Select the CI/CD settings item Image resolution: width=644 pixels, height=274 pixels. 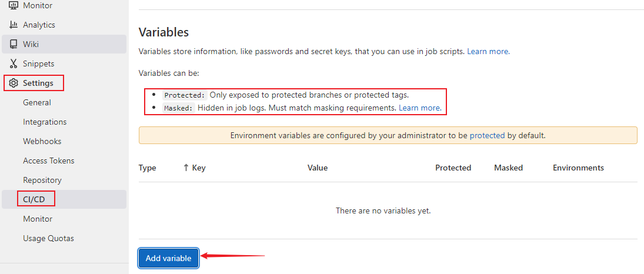pos(34,199)
